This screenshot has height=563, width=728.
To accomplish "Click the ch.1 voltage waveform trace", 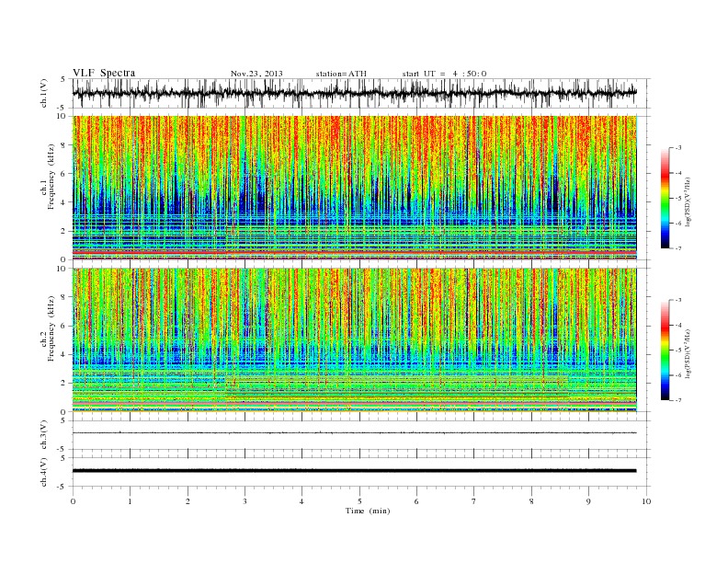I will 354,93.
